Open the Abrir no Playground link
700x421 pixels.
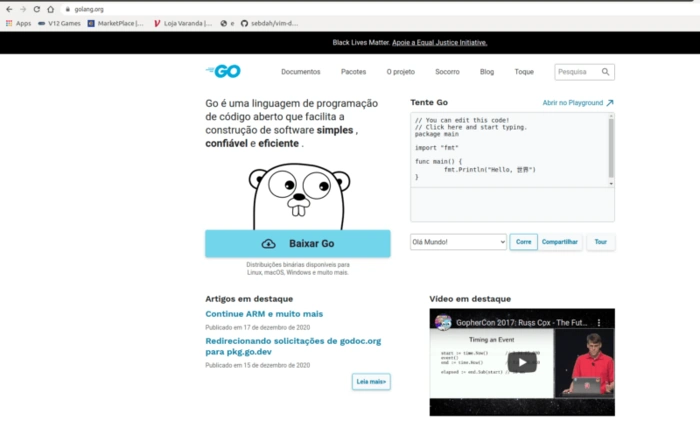pos(577,103)
